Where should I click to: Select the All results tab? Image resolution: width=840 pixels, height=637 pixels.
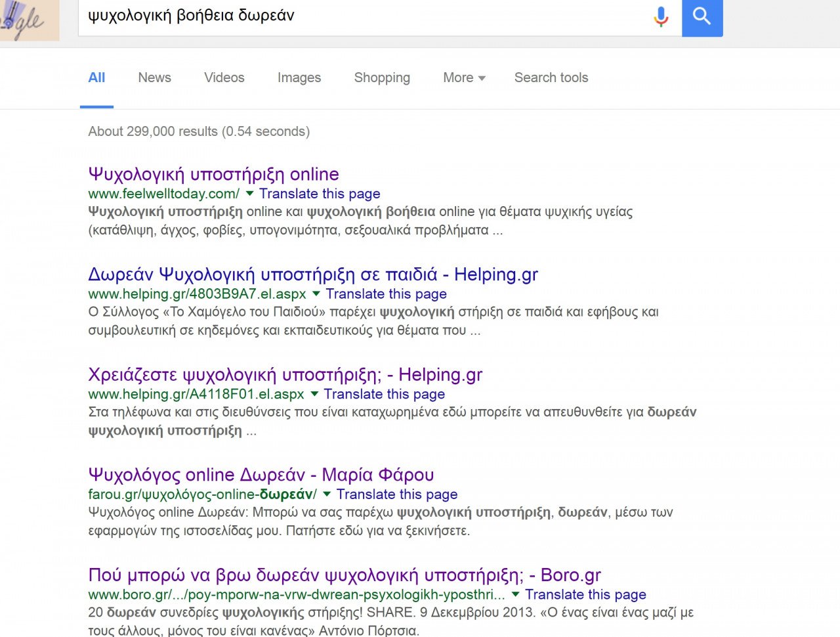pyautogui.click(x=96, y=77)
